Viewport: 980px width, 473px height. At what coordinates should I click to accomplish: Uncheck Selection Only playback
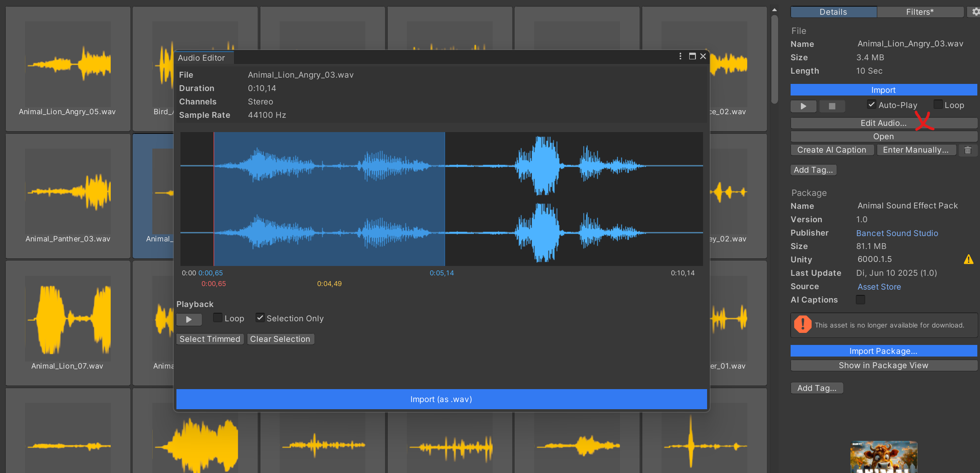point(260,318)
